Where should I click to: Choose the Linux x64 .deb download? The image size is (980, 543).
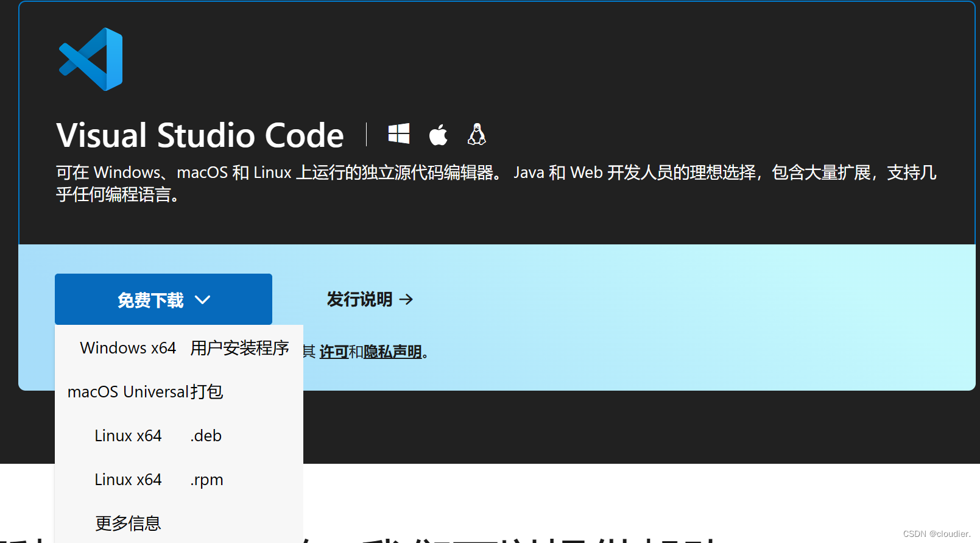179,436
